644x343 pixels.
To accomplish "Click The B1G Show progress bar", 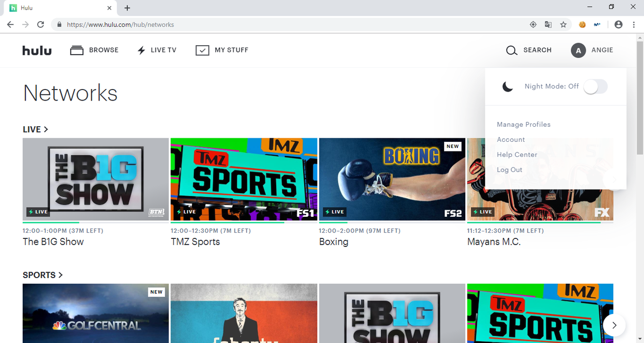I will [x=96, y=222].
